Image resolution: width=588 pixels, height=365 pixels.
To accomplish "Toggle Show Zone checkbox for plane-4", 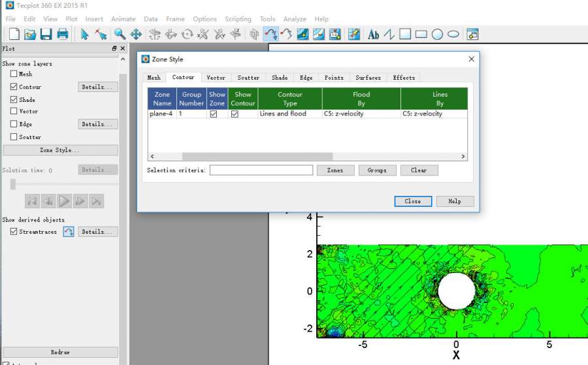I will 214,114.
